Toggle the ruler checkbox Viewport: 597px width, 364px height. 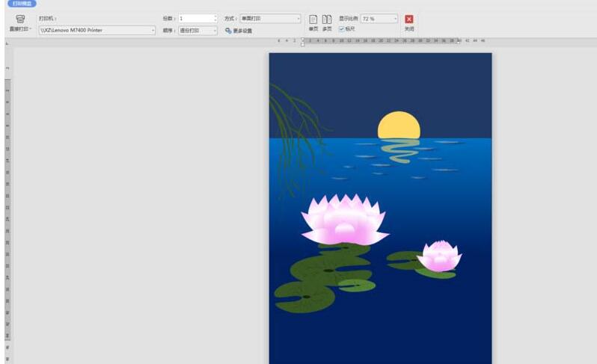coord(342,28)
